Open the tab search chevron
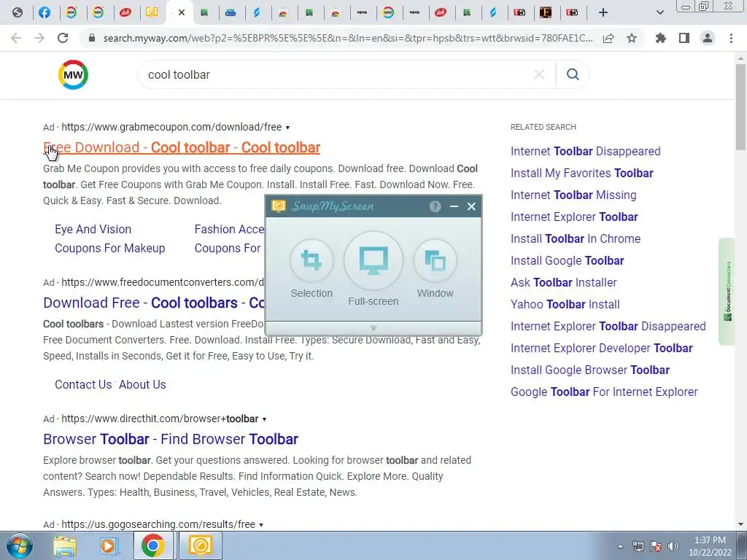Image resolution: width=747 pixels, height=560 pixels. click(x=659, y=12)
